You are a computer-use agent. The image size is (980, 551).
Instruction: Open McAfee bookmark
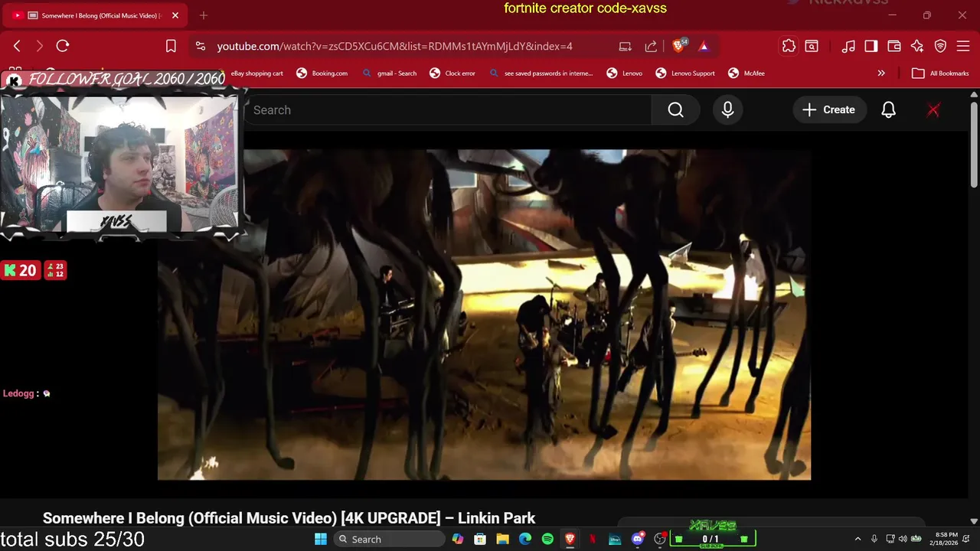click(746, 73)
